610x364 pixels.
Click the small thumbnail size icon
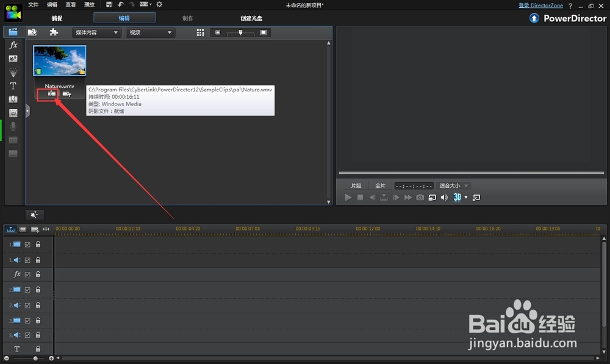coord(218,33)
